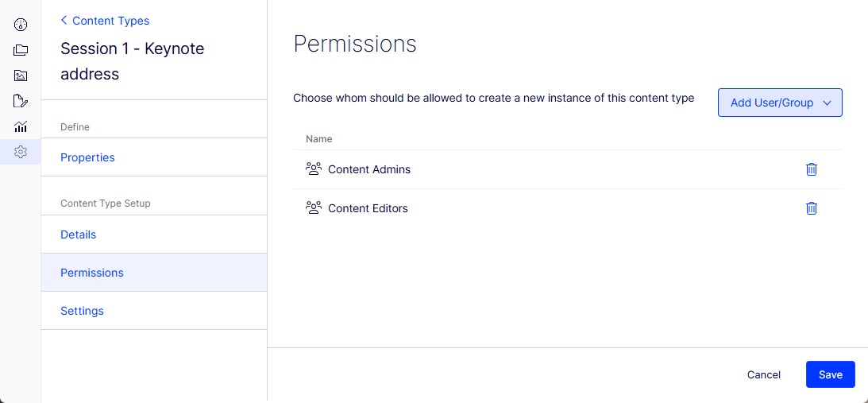Click the Content Editors group icon
This screenshot has height=403, width=868.
click(314, 208)
